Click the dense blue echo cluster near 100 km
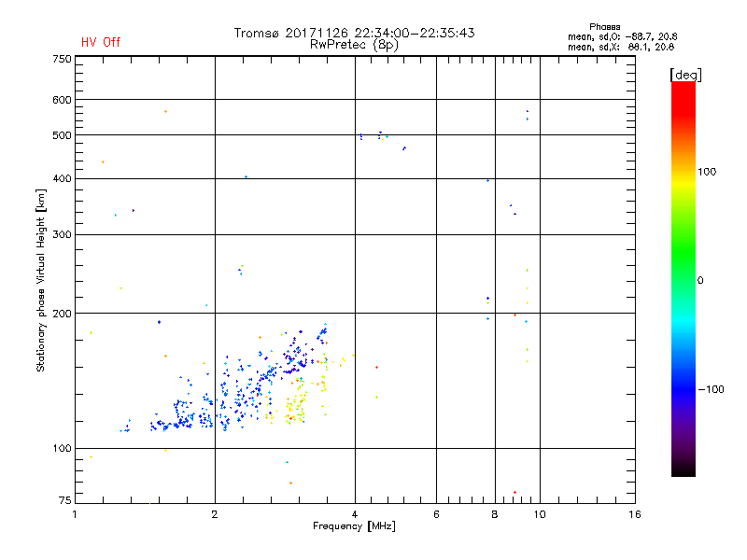The image size is (747, 560). [x=183, y=415]
